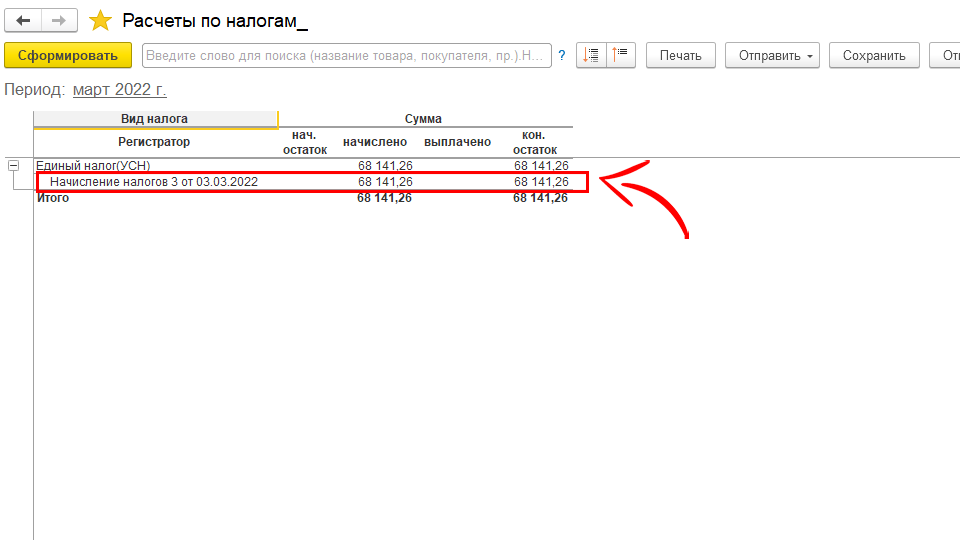This screenshot has width=960, height=540.
Task: Click the Печать button
Action: [680, 56]
